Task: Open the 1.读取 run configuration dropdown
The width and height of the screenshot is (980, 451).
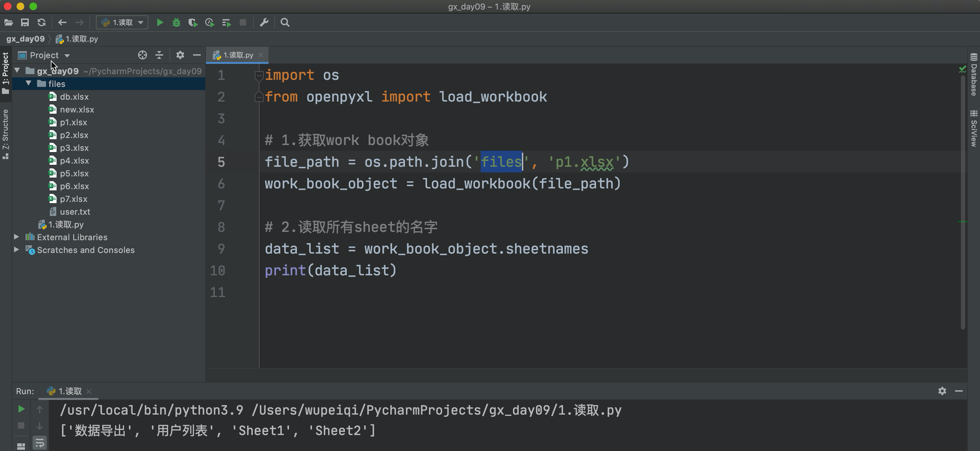Action: point(122,23)
